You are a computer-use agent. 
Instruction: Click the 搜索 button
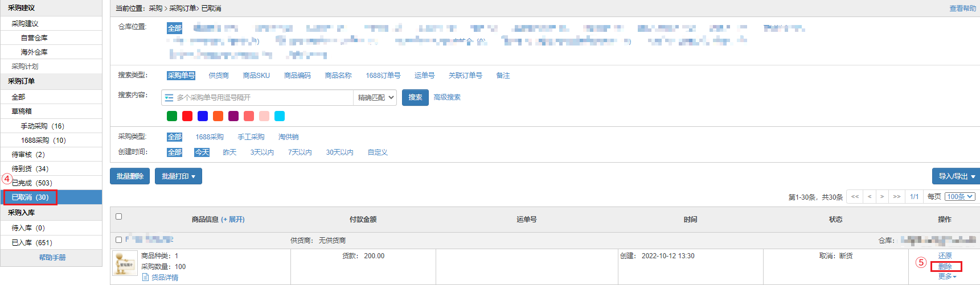[x=415, y=97]
